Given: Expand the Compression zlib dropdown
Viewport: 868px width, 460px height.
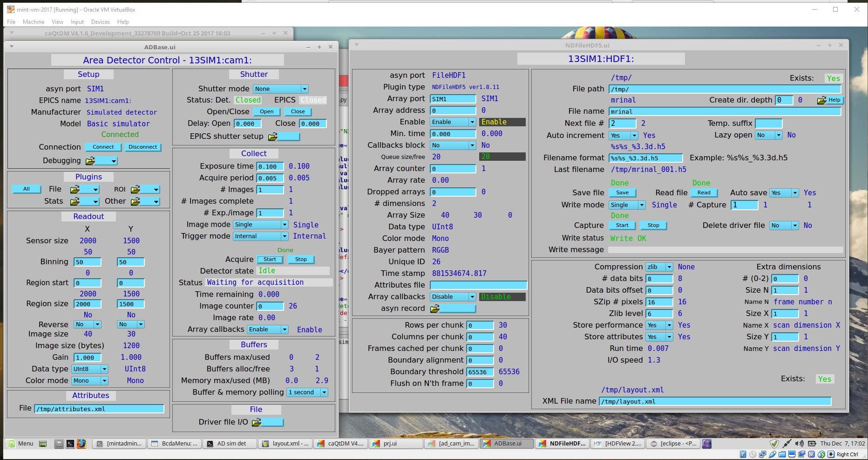Looking at the screenshot, I should pyautogui.click(x=659, y=267).
